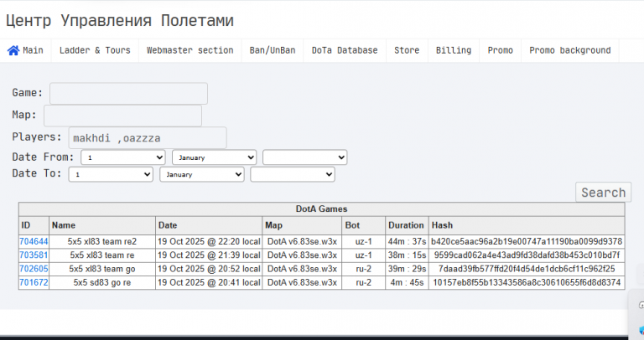
Task: Open game ID 701672 link
Action: pos(34,282)
